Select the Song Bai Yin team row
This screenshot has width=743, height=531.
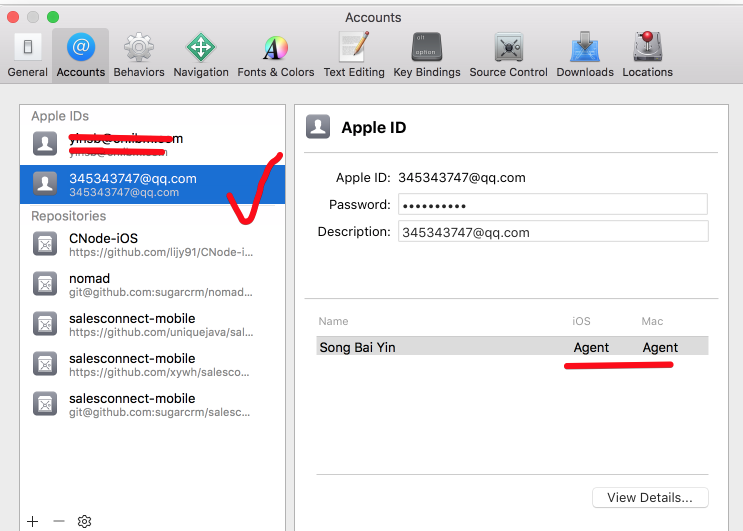[x=512, y=347]
